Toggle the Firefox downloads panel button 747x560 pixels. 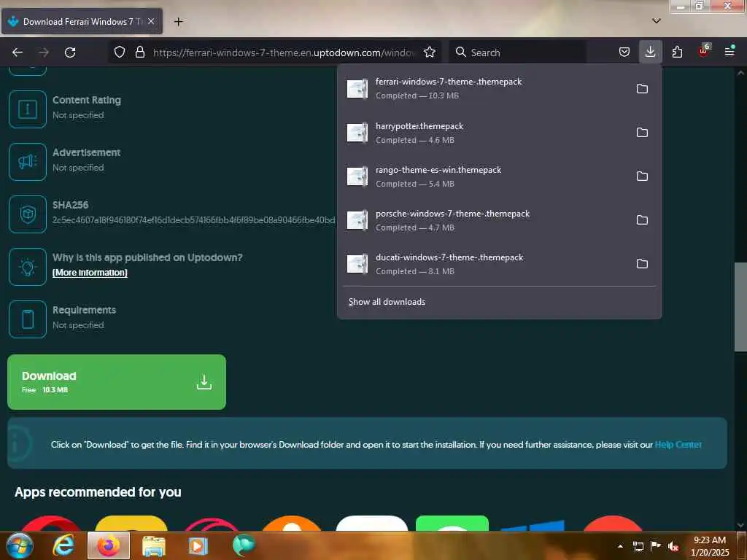[x=650, y=52]
